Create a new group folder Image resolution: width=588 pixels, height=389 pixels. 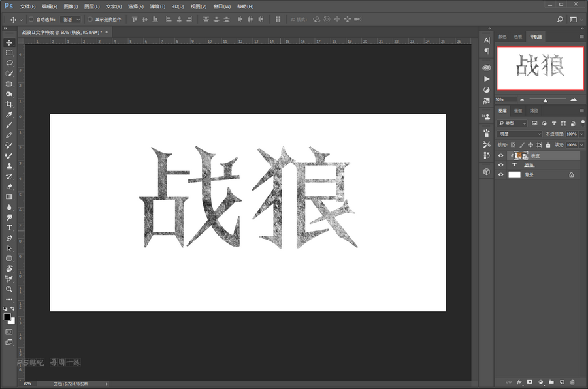(x=551, y=382)
